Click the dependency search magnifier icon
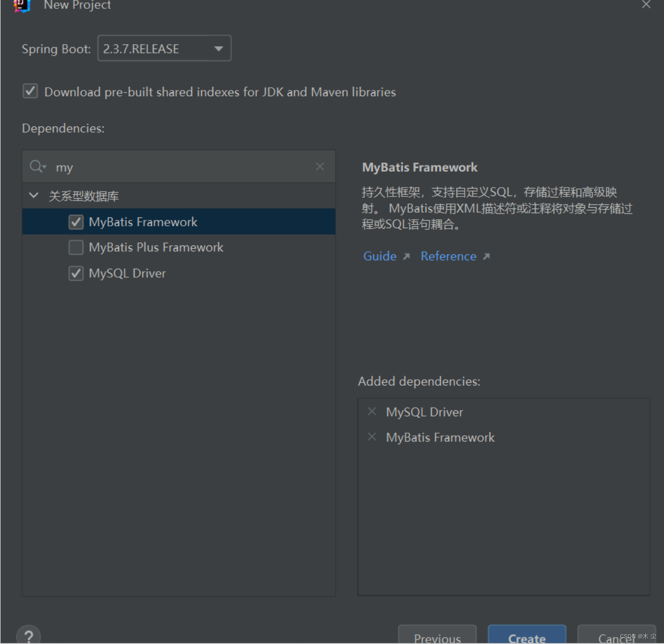 coord(37,166)
